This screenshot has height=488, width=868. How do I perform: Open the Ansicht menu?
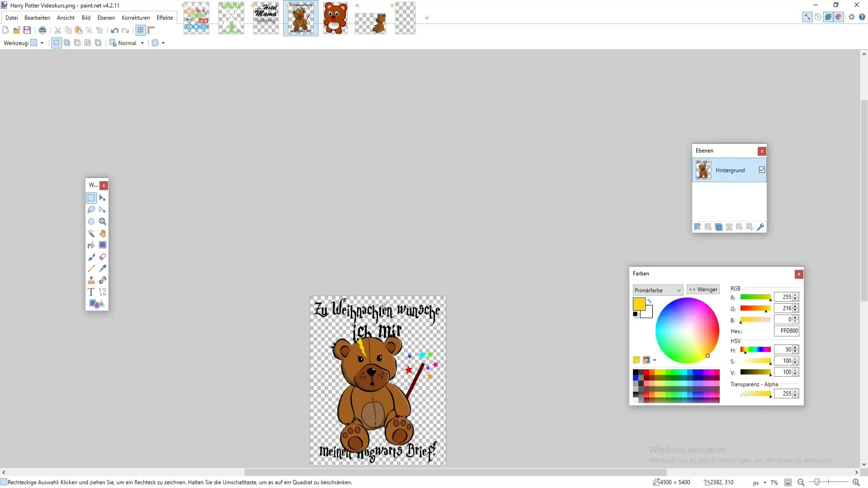coord(66,18)
